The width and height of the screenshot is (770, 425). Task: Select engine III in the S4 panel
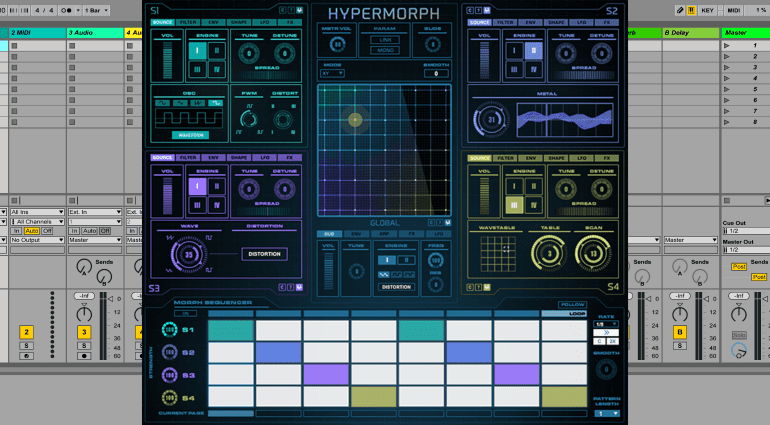coord(513,205)
